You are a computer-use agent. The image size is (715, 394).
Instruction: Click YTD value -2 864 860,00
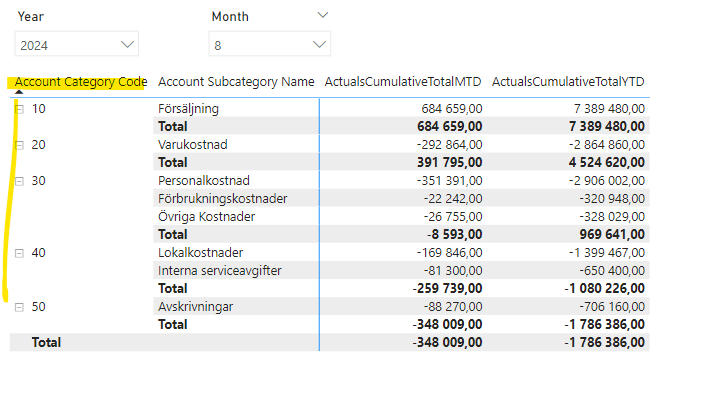(x=607, y=145)
